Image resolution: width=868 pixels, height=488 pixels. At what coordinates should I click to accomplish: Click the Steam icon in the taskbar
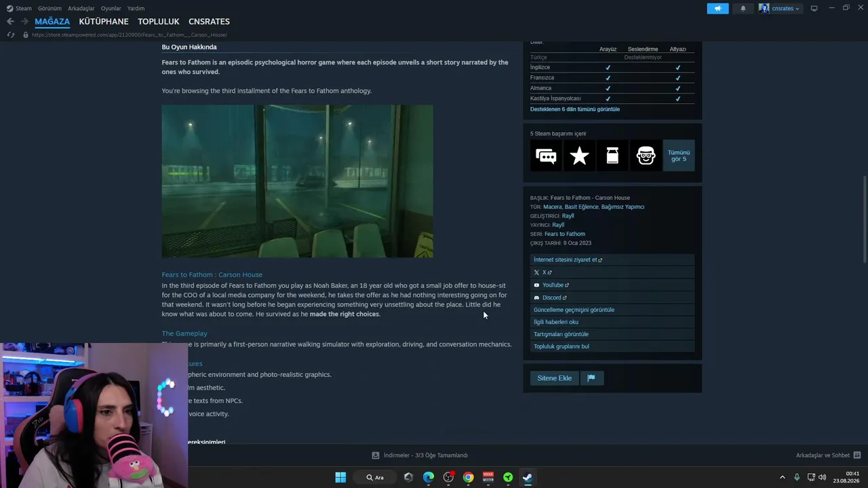(x=528, y=477)
